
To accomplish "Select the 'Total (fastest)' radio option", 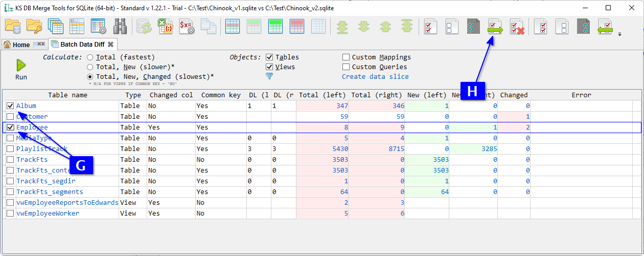I will point(90,57).
